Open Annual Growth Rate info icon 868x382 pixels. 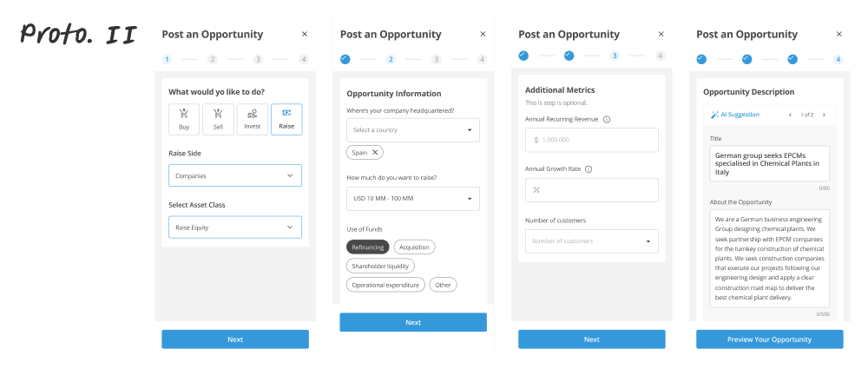pyautogui.click(x=589, y=169)
